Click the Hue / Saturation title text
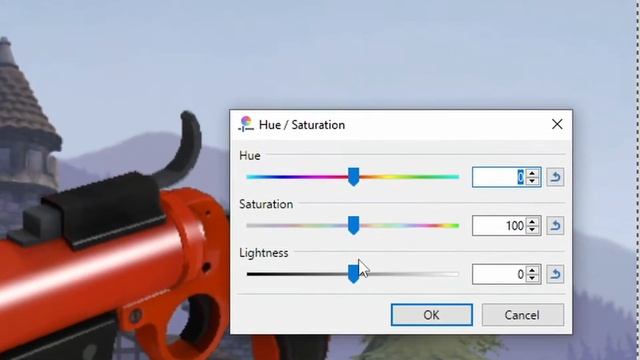 302,125
